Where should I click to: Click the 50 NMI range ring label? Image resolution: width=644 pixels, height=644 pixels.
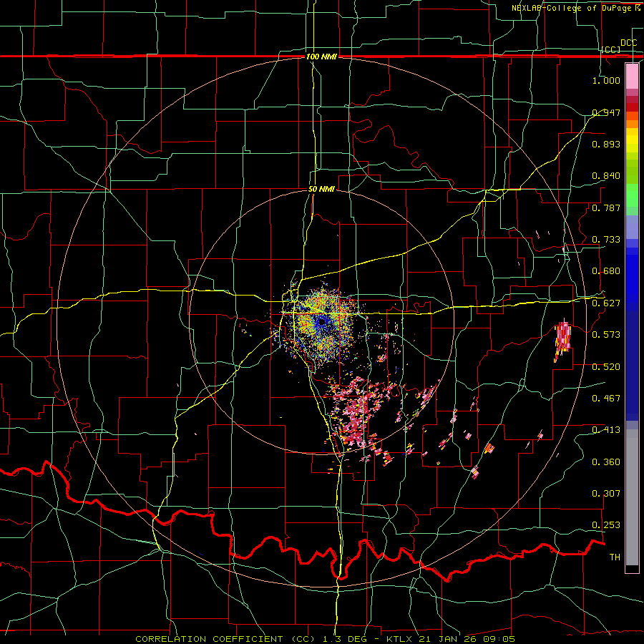[x=321, y=190]
